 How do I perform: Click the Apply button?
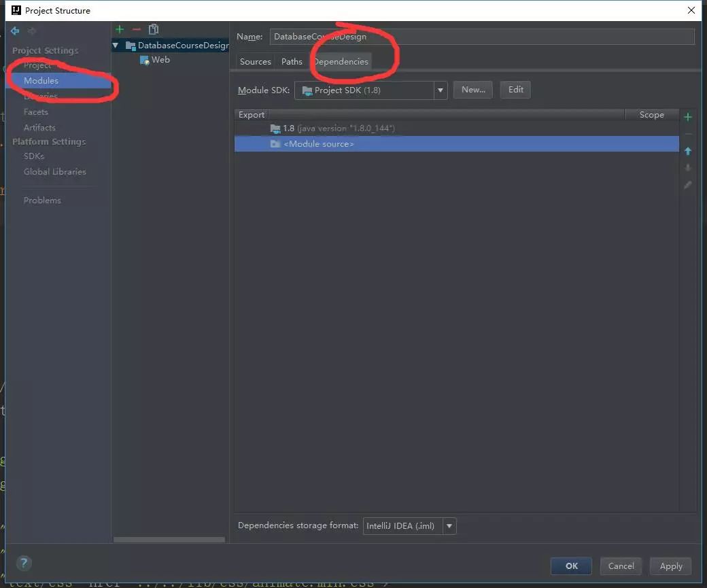click(x=670, y=566)
